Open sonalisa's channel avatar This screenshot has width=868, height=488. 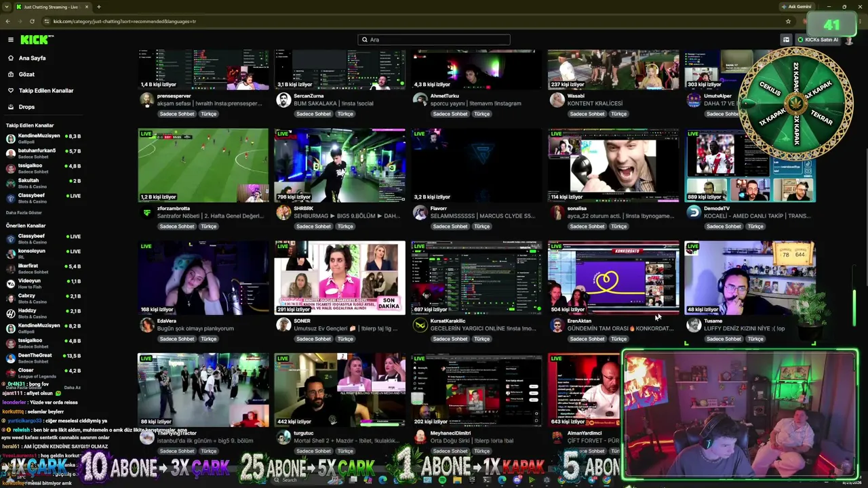pyautogui.click(x=557, y=212)
